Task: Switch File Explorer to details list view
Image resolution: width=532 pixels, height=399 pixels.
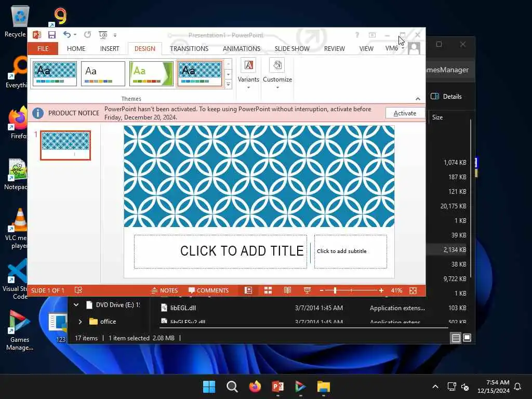Action: click(x=456, y=338)
